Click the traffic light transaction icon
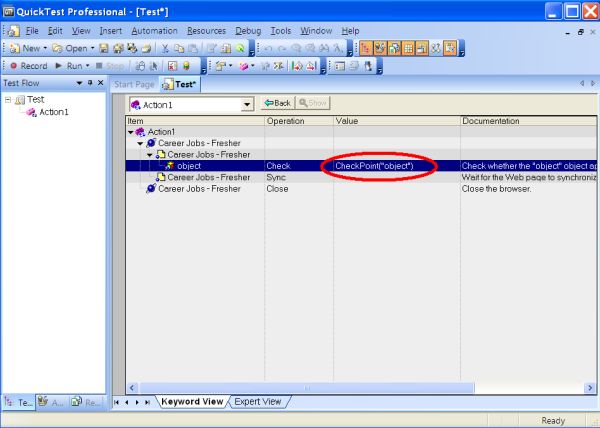This screenshot has width=600, height=428. click(186, 66)
